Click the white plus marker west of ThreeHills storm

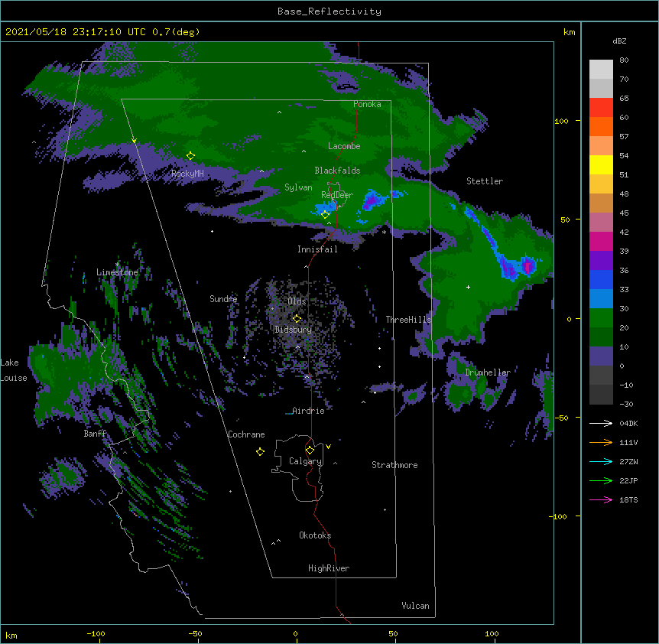pos(468,287)
